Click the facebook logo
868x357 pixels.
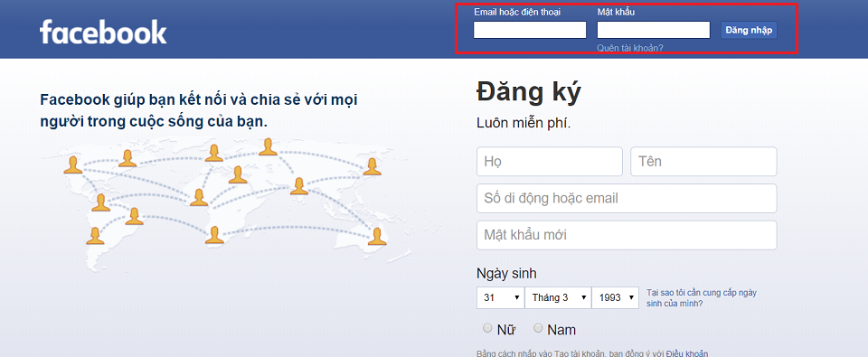pos(103,33)
